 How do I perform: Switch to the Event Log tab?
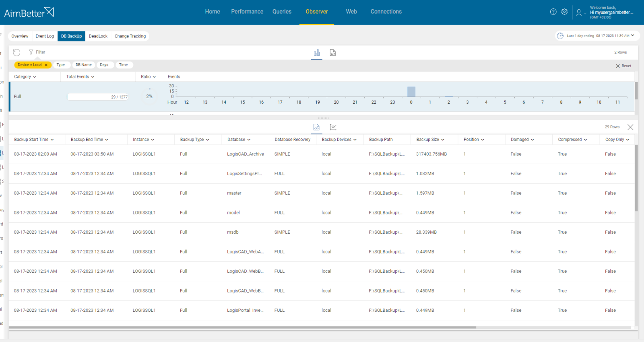45,36
